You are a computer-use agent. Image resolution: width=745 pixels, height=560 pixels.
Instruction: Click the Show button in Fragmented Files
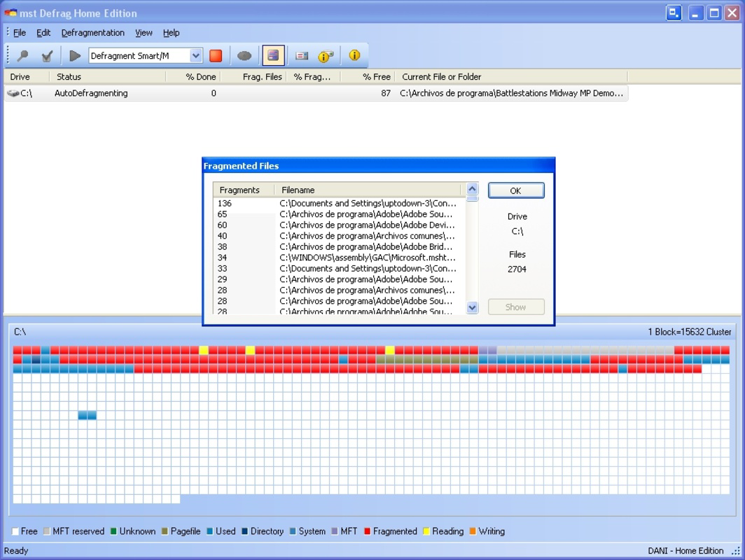point(516,307)
